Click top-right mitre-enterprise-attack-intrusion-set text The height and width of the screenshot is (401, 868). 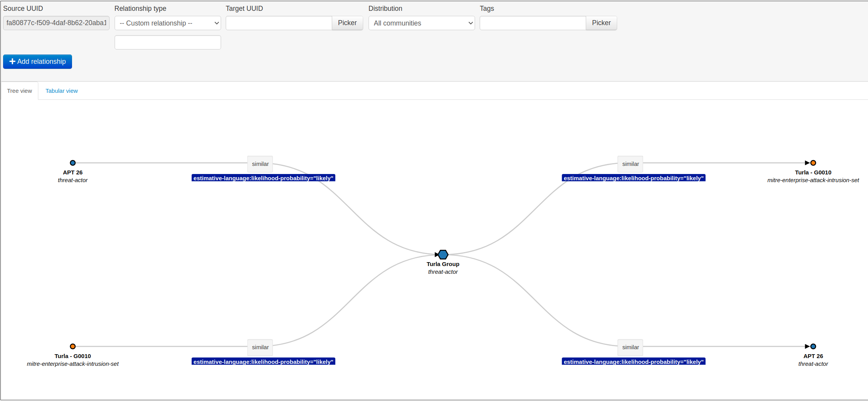[x=813, y=180]
